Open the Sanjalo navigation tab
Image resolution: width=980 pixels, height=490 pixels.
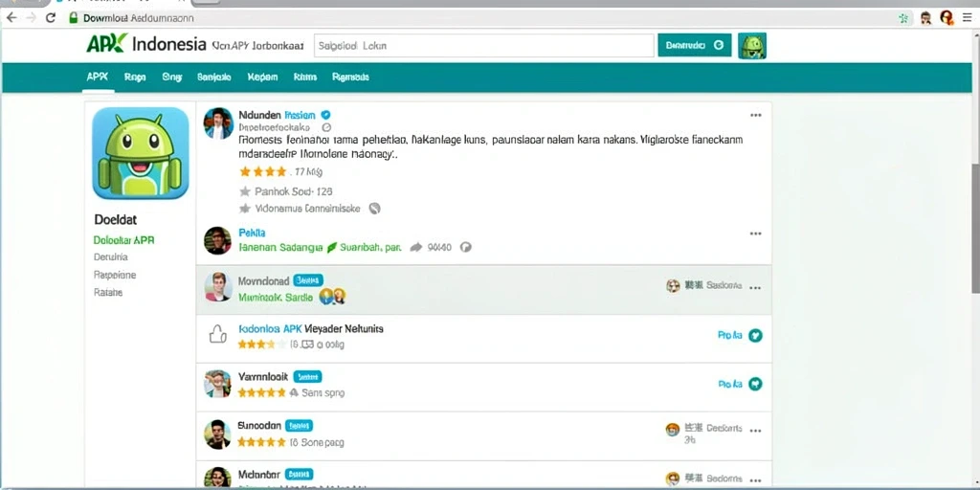point(214,77)
